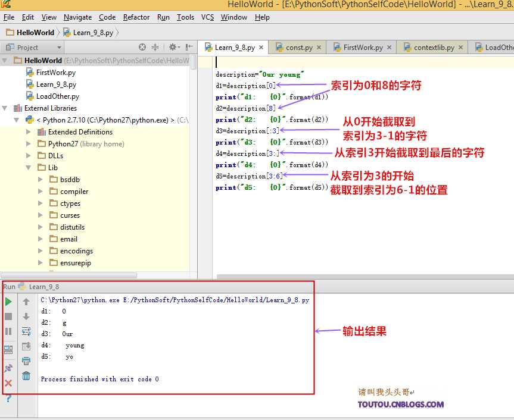Pause the running output
The image size is (514, 420).
coord(8,331)
